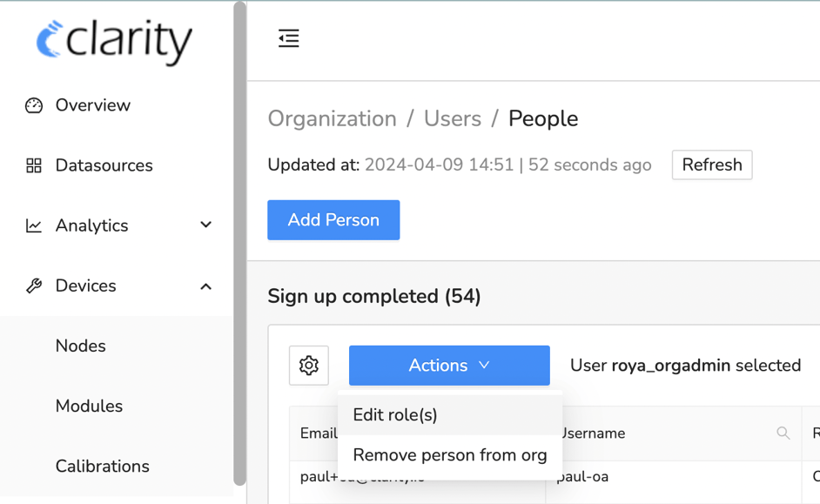Open the table settings gear icon
The height and width of the screenshot is (504, 820).
(x=308, y=366)
